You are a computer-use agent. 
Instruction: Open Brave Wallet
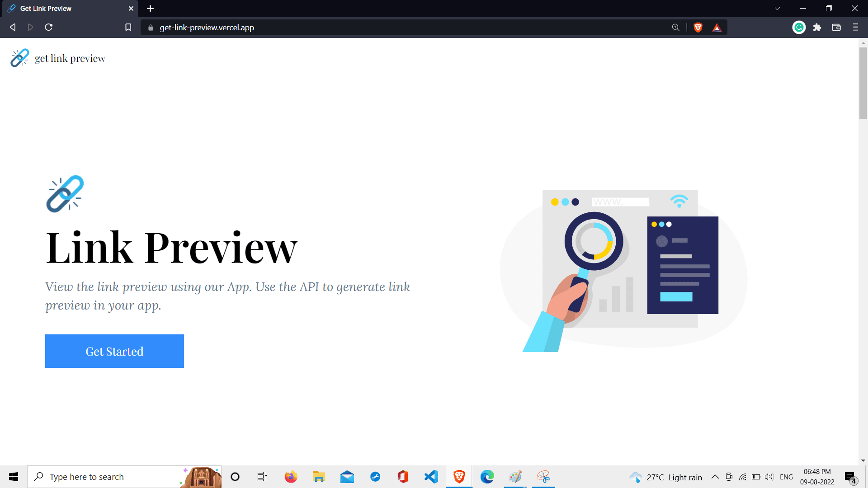836,28
